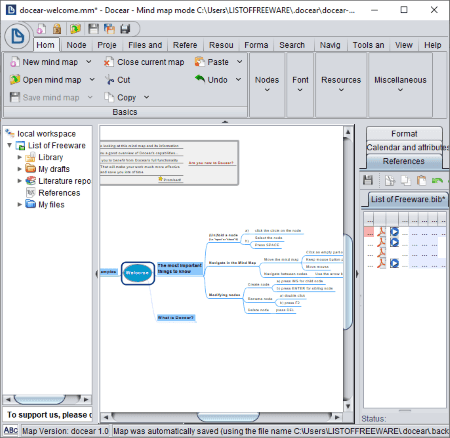Click blue play icon in first reference row
Image resolution: width=450 pixels, height=438 pixels.
coord(394,231)
